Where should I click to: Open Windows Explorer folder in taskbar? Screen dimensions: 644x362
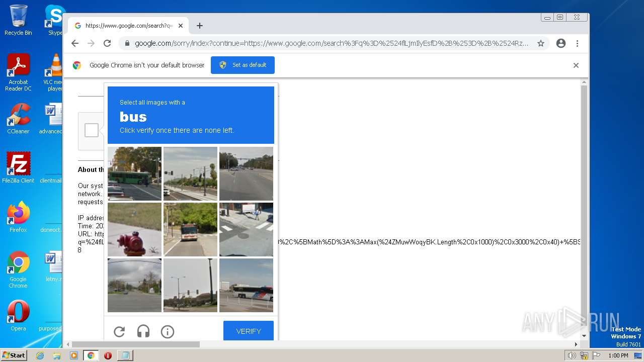pos(57,355)
